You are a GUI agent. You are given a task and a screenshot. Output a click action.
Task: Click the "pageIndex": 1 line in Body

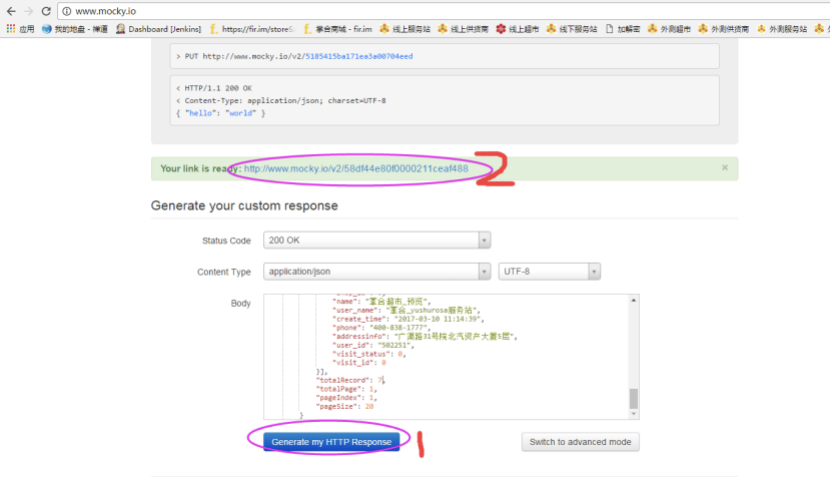coord(346,398)
